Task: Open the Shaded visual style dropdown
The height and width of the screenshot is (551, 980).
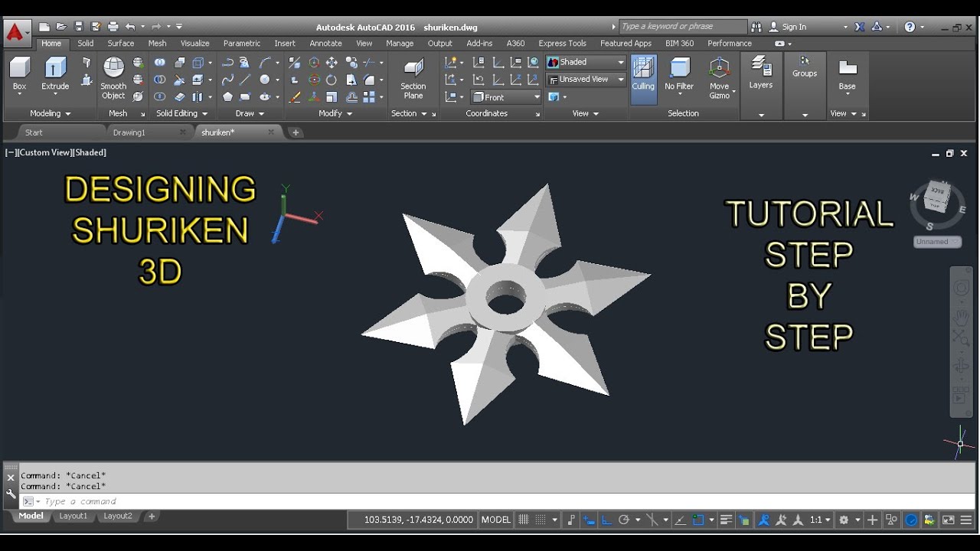Action: (x=586, y=62)
